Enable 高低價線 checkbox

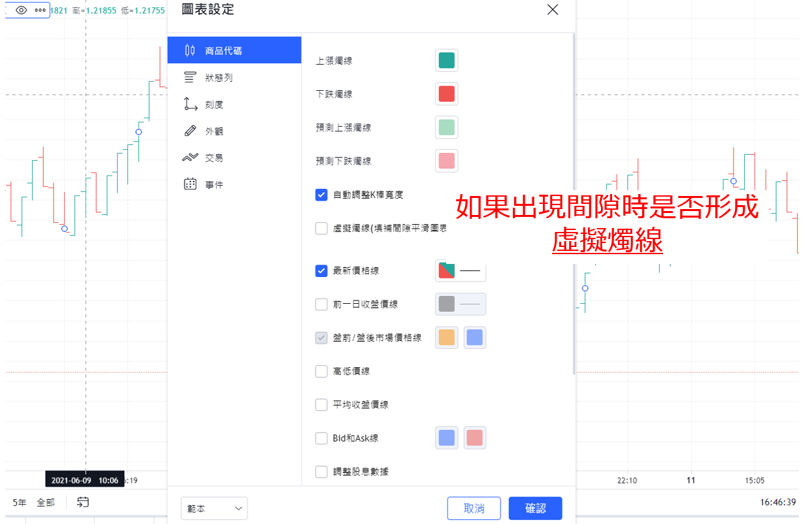point(321,371)
